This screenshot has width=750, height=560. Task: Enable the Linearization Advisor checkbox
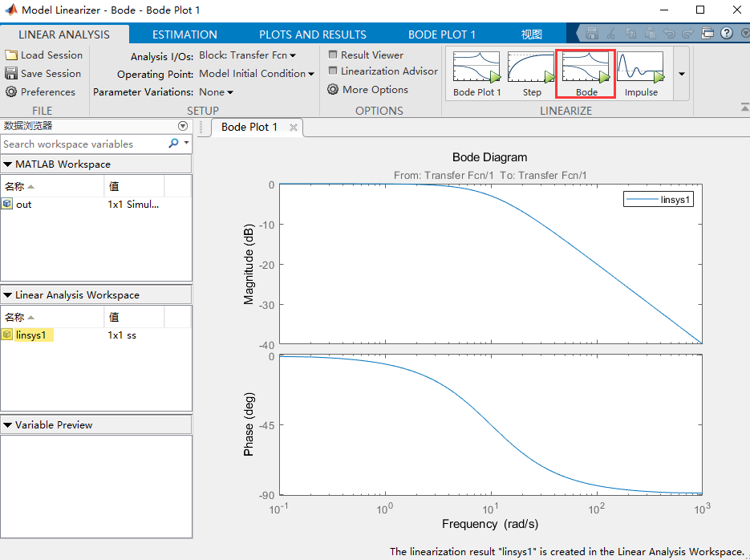click(333, 71)
